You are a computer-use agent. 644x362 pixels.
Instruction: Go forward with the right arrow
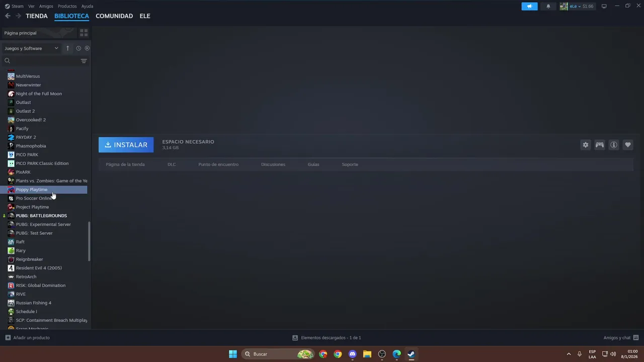[18, 16]
